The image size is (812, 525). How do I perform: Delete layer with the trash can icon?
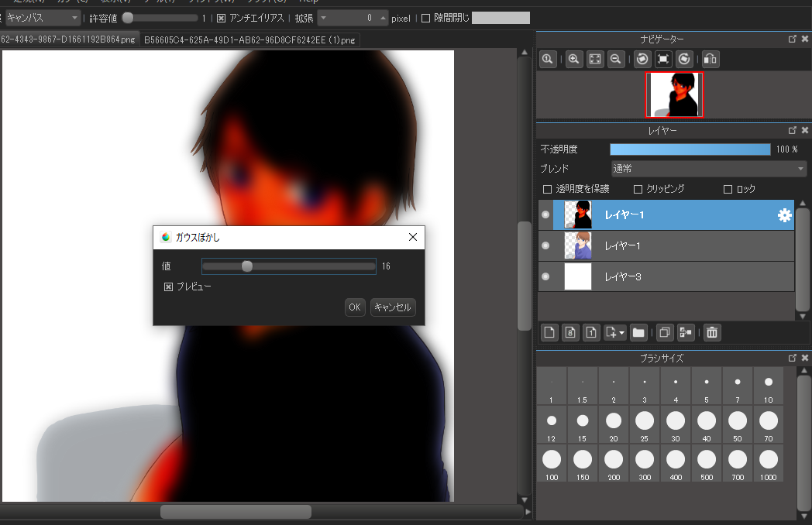[712, 332]
